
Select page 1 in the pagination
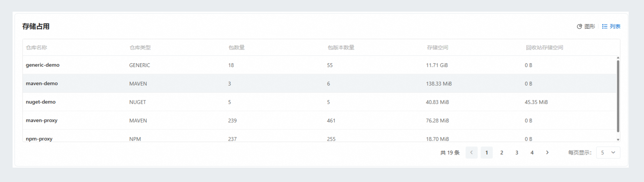click(487, 152)
